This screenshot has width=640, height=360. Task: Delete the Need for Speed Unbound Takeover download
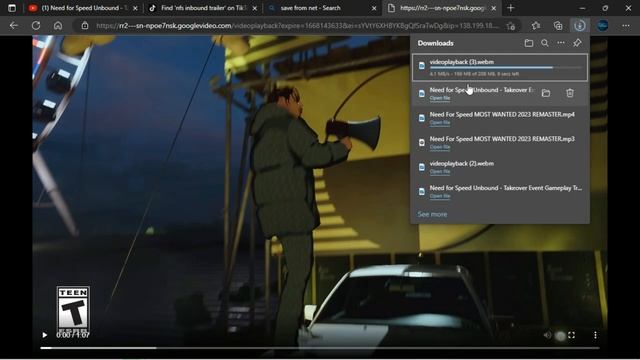click(570, 93)
